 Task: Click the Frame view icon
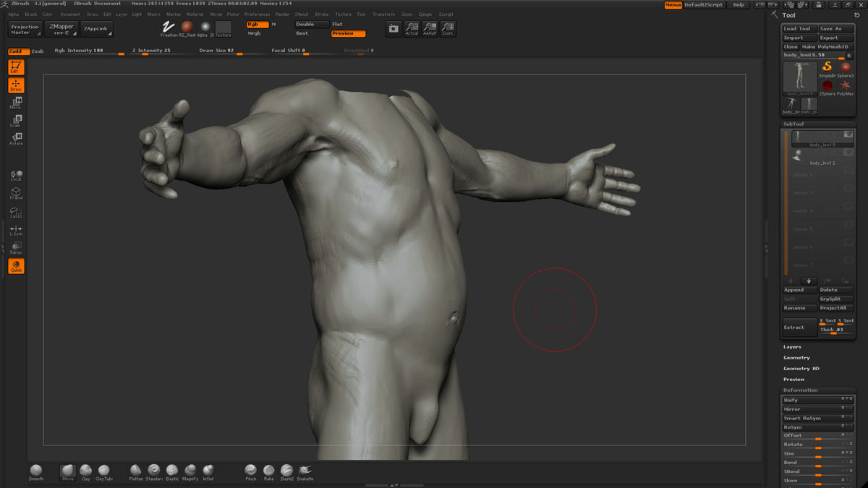16,193
